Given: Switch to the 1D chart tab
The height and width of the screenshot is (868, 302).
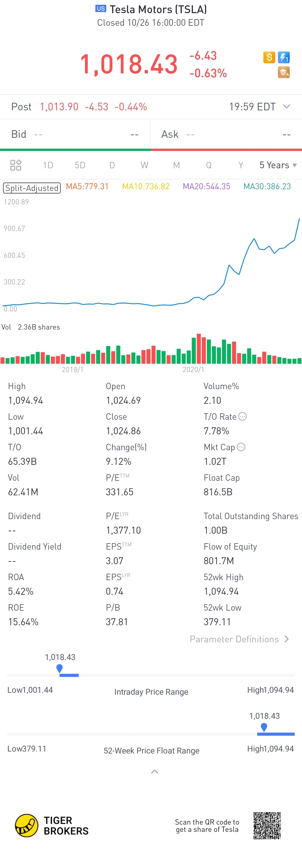Looking at the screenshot, I should (48, 165).
